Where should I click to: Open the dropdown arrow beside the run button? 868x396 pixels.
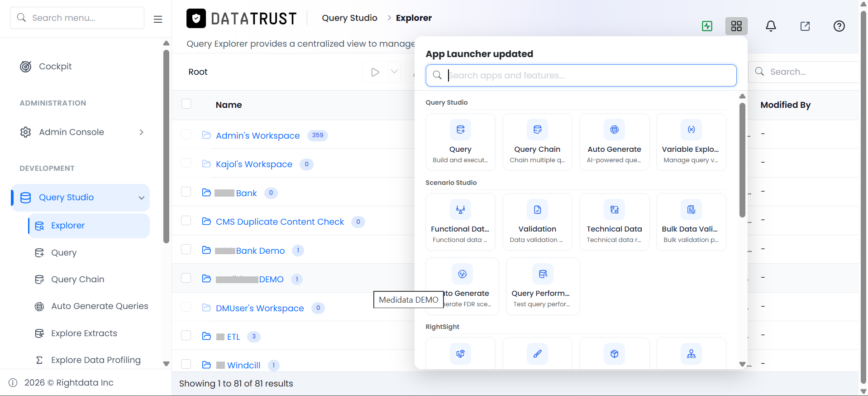pos(394,72)
